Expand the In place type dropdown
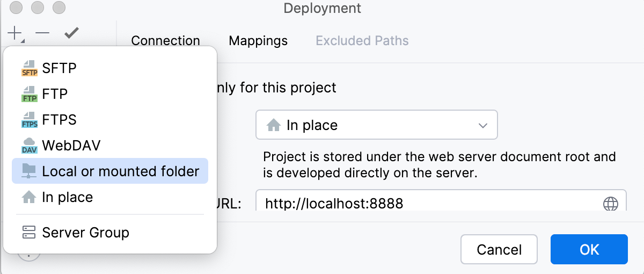Image resolution: width=644 pixels, height=274 pixels. (376, 125)
